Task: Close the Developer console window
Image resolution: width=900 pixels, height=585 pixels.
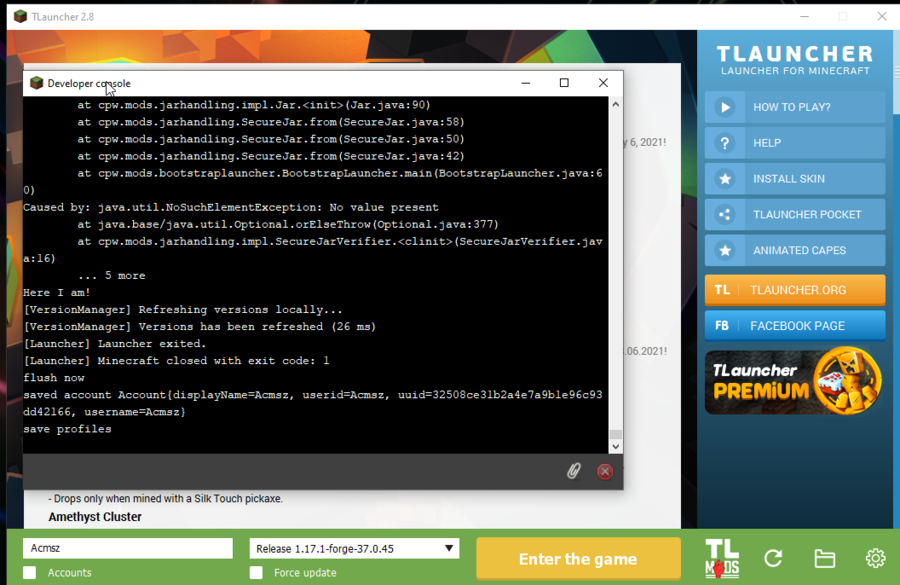Action: 603,83
